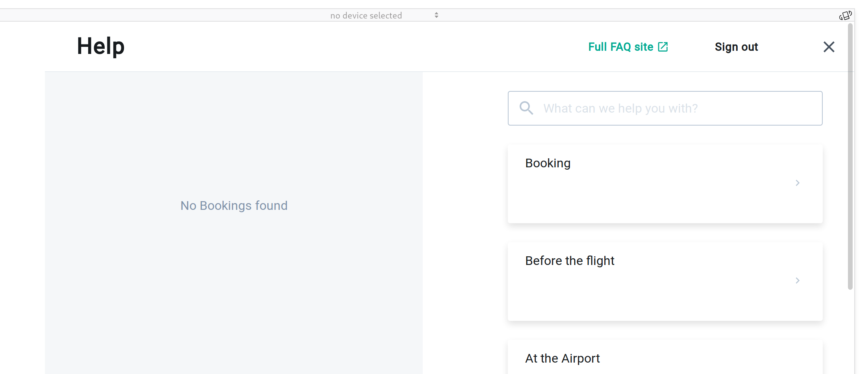Close the Help panel with the X icon
Viewport: 868px width, 374px height.
click(829, 46)
